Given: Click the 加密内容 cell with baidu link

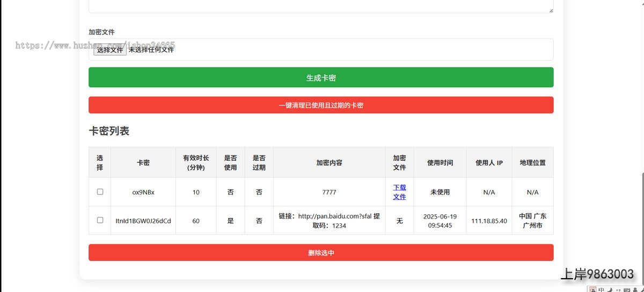Looking at the screenshot, I should click(x=329, y=221).
